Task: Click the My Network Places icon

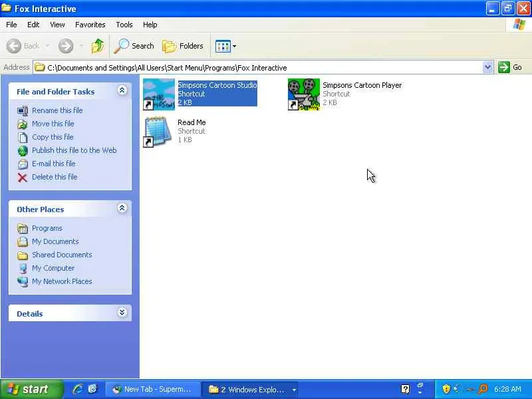Action: point(23,281)
